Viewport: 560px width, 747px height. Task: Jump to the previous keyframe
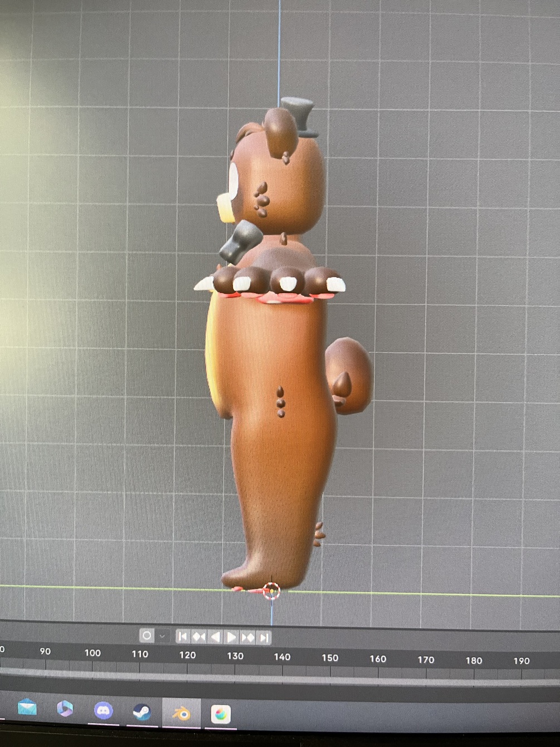pyautogui.click(x=199, y=637)
